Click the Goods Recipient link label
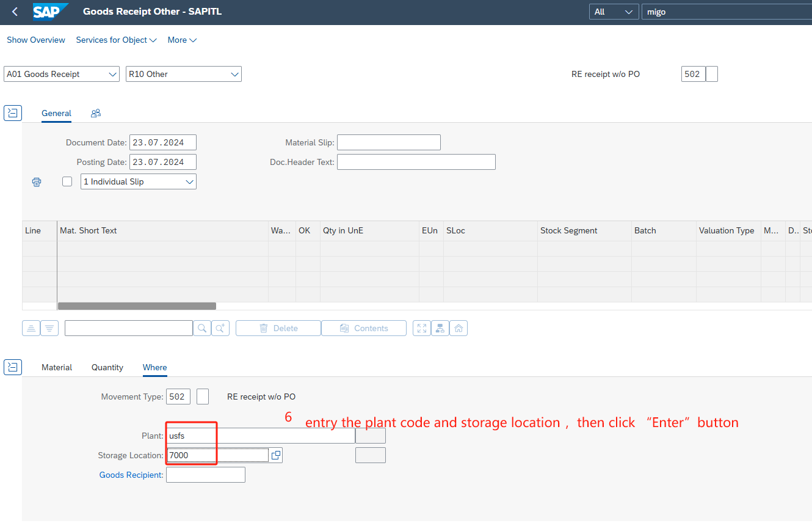Image resolution: width=812 pixels, height=523 pixels. [x=131, y=475]
